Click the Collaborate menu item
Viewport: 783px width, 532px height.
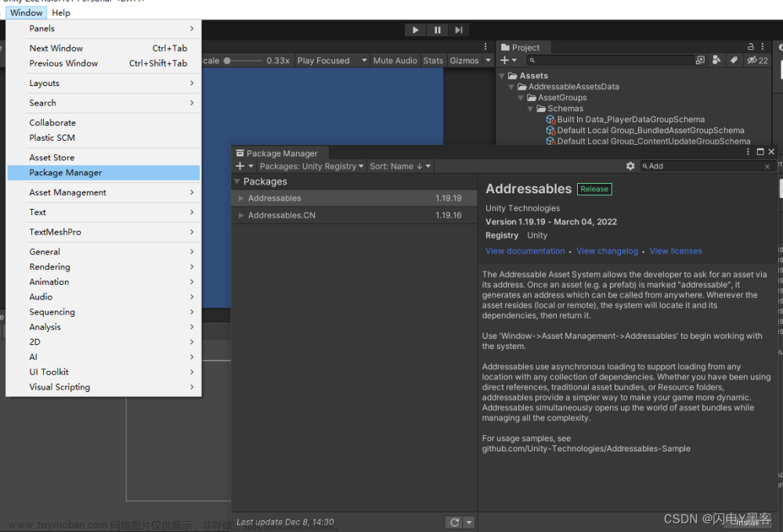[x=103, y=123]
